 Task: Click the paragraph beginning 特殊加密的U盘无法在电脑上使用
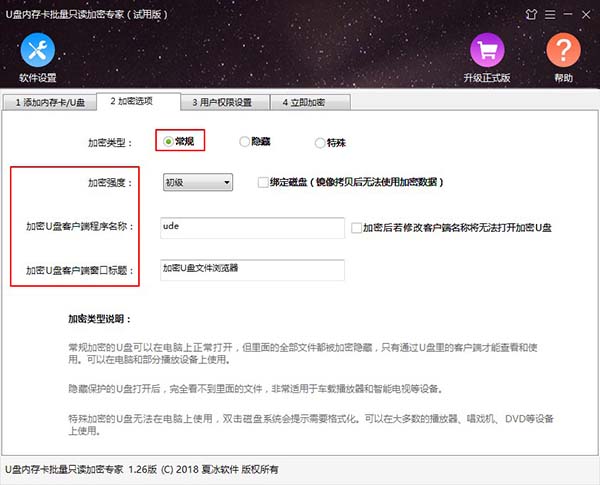coord(311,425)
